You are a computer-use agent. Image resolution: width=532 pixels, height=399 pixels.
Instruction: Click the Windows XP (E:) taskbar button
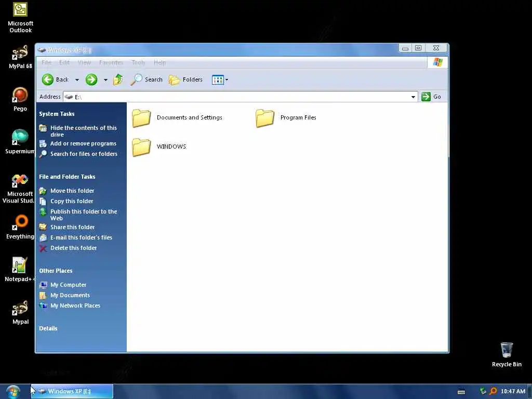tap(72, 392)
